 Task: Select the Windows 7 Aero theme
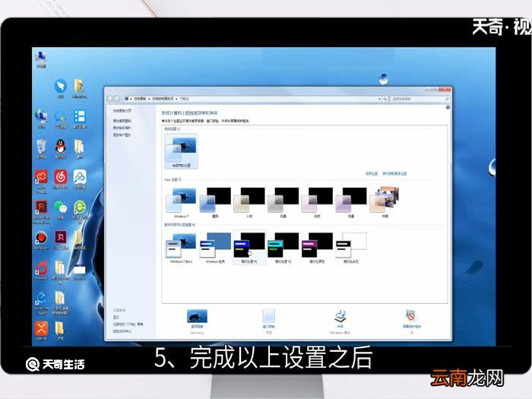[181, 203]
